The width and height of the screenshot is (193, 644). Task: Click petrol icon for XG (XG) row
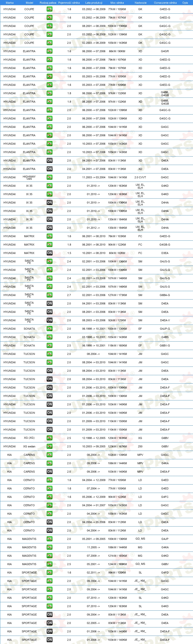click(49, 438)
